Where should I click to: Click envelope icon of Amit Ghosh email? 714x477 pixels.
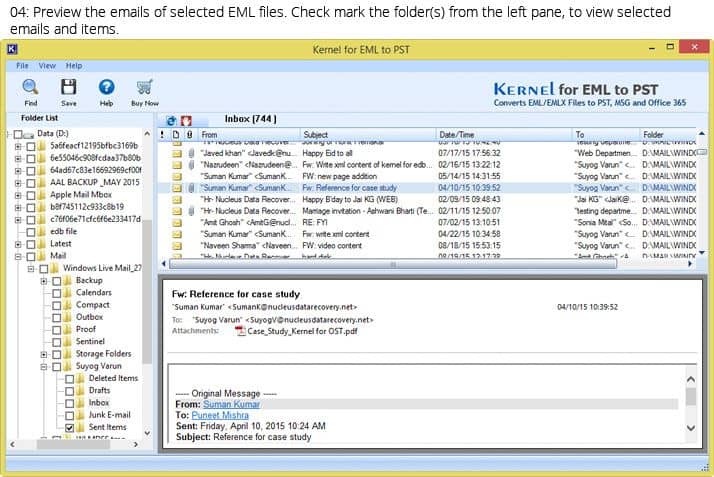tap(177, 223)
